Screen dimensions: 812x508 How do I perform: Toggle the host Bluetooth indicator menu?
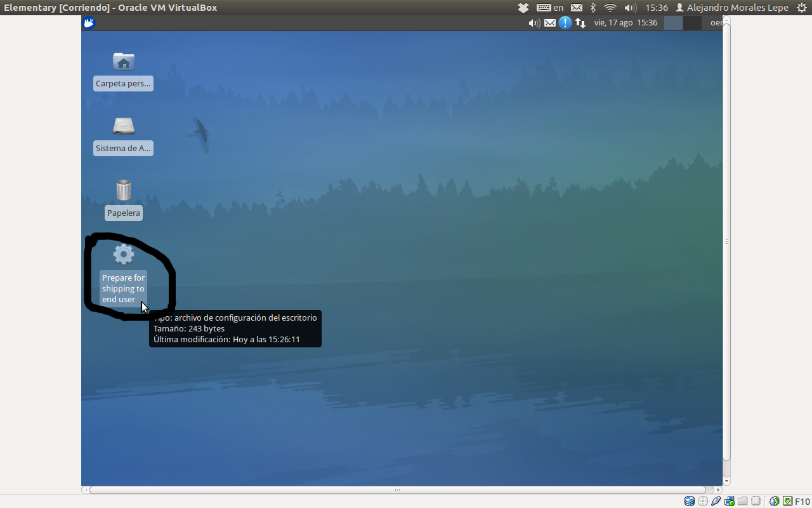(x=593, y=8)
